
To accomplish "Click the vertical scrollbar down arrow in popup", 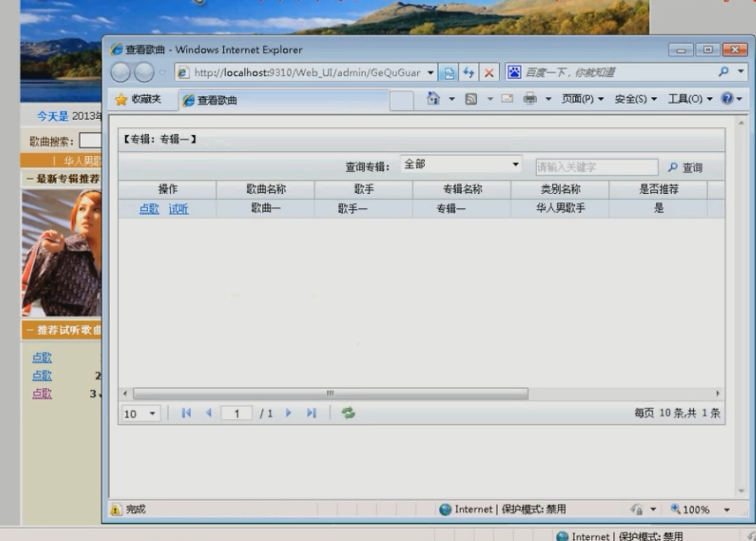I will pyautogui.click(x=741, y=491).
